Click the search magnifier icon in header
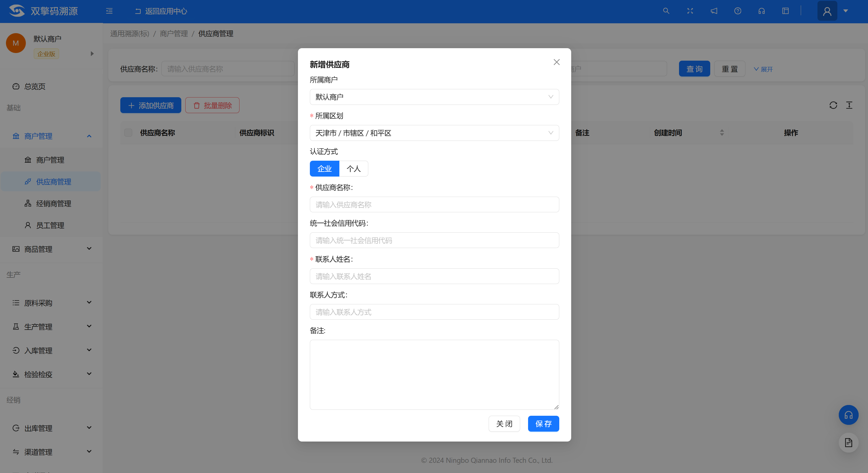Viewport: 868px width, 473px height. pos(666,11)
